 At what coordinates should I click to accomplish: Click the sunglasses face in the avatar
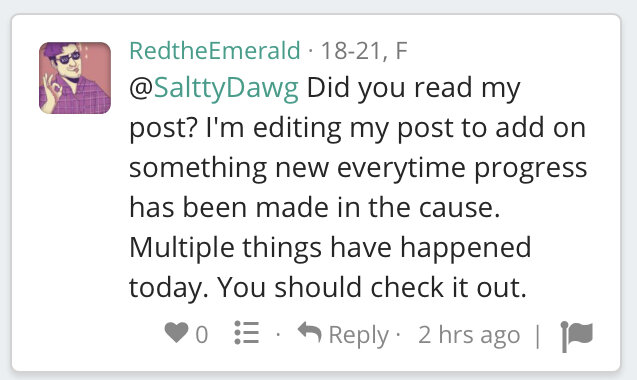(67, 59)
